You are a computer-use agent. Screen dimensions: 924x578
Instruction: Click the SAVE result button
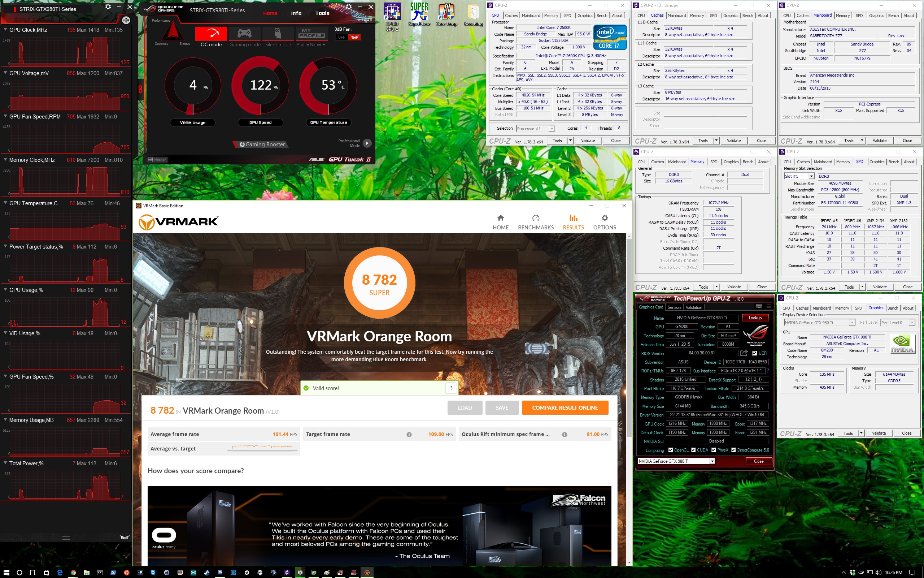click(502, 407)
